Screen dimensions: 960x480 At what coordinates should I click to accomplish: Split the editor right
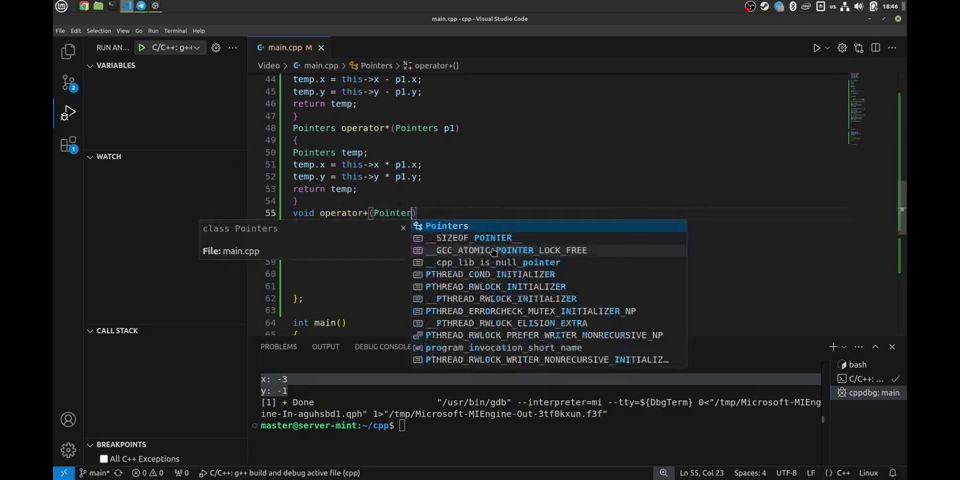tap(876, 48)
